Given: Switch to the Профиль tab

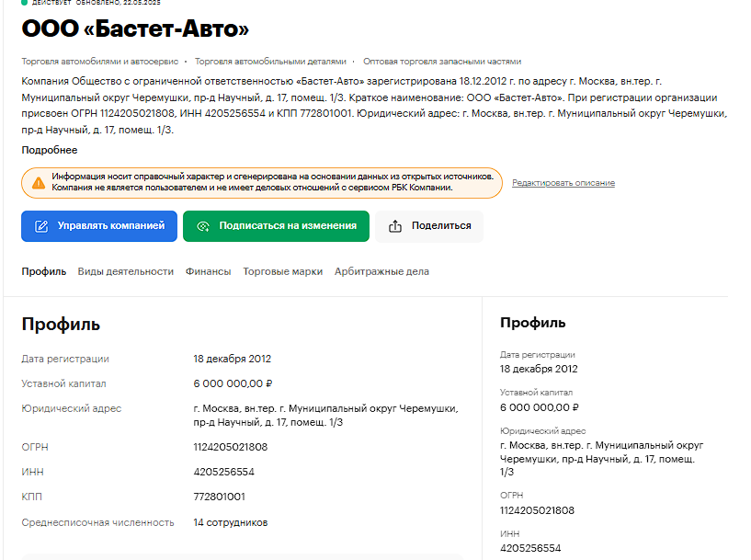Looking at the screenshot, I should (x=43, y=271).
